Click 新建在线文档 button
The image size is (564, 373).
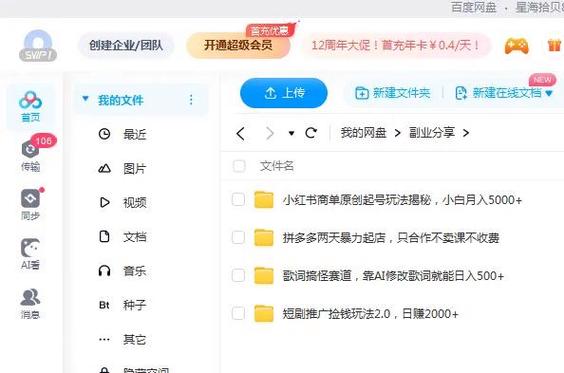coord(498,93)
